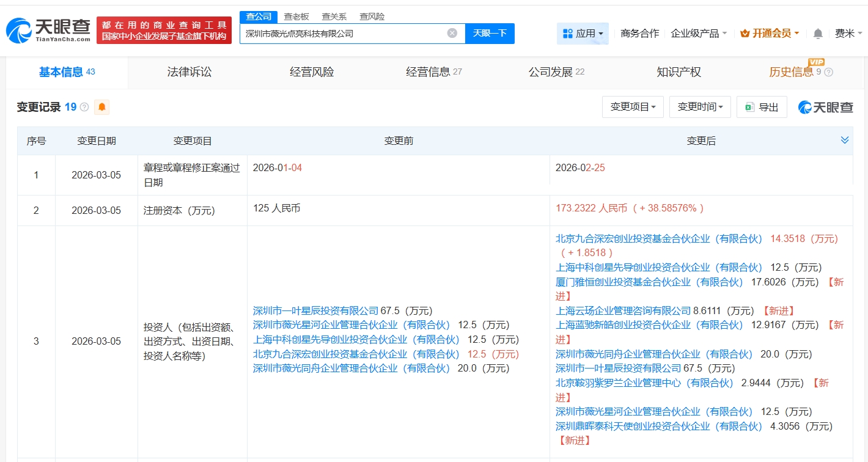Click help icon next to 变更记录 count
The height and width of the screenshot is (462, 868).
(x=84, y=108)
